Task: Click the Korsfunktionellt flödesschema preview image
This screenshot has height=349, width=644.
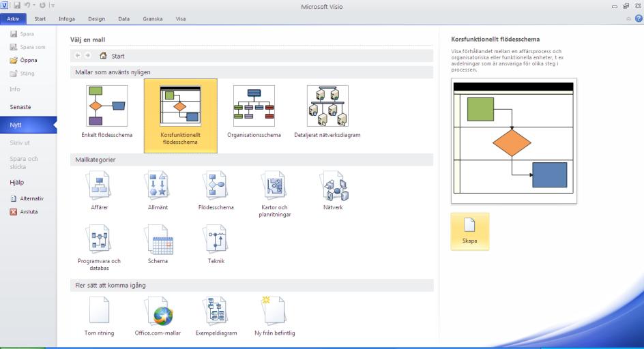Action: (514, 141)
